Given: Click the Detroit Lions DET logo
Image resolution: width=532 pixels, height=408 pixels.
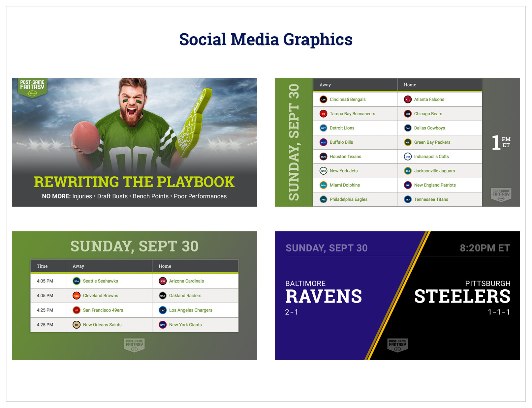Looking at the screenshot, I should tap(323, 128).
